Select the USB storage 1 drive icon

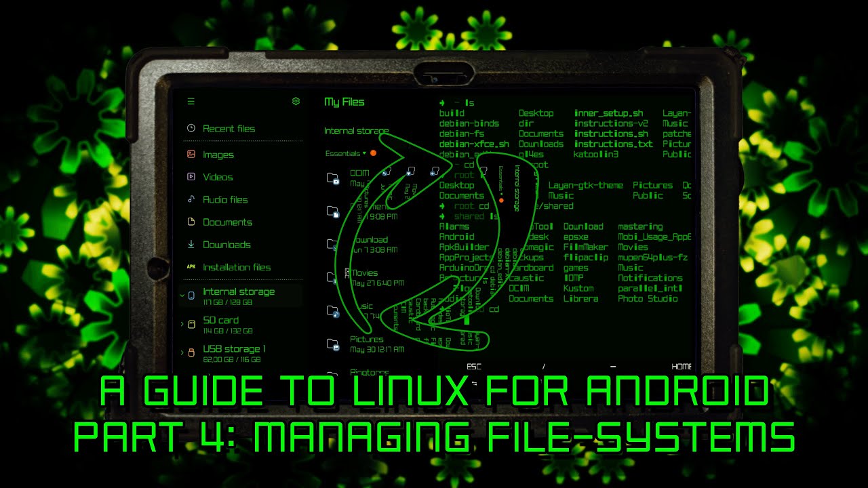tap(191, 353)
